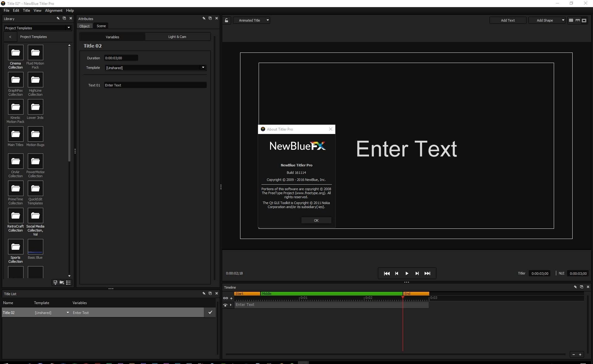Float the Timeline panel window
The width and height of the screenshot is (593, 364).
(582, 287)
